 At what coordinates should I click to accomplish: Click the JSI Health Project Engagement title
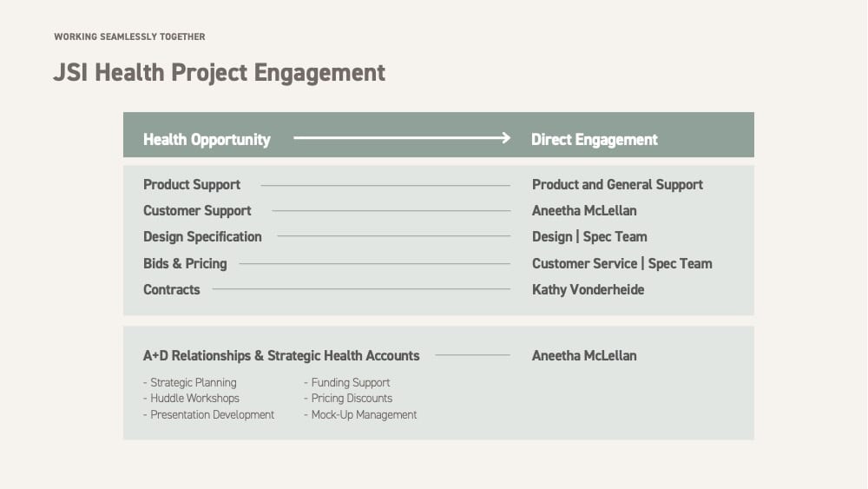[220, 73]
